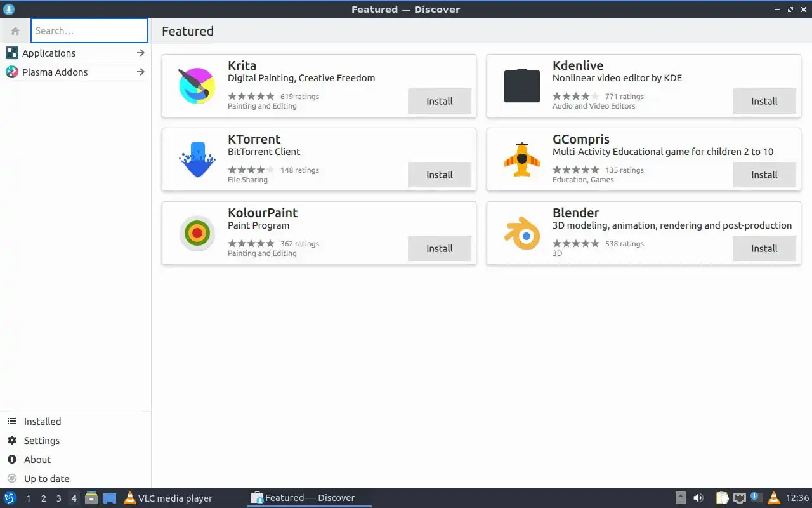Expand Plasma Addons category arrow
This screenshot has width=812, height=508.
coord(141,72)
